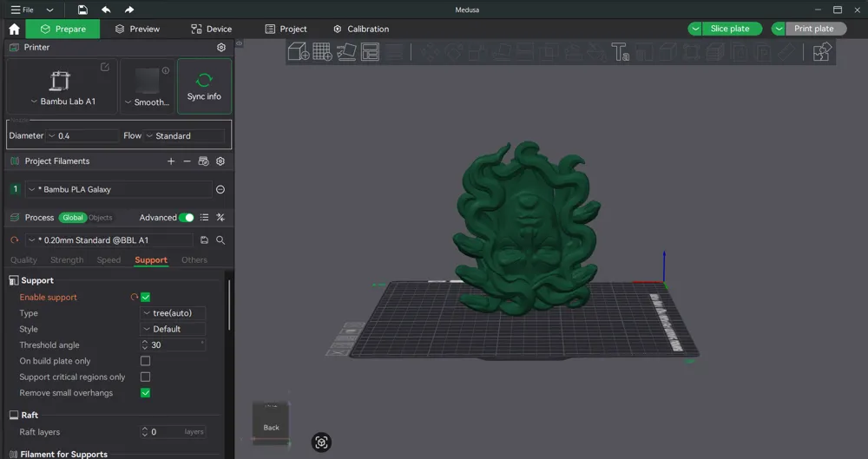Open the File menu dropdown arrow

(49, 10)
